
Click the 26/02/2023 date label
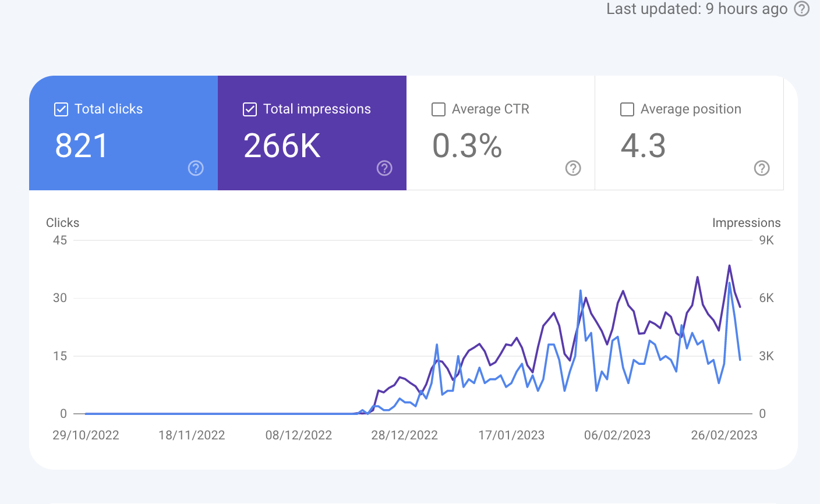pos(724,435)
